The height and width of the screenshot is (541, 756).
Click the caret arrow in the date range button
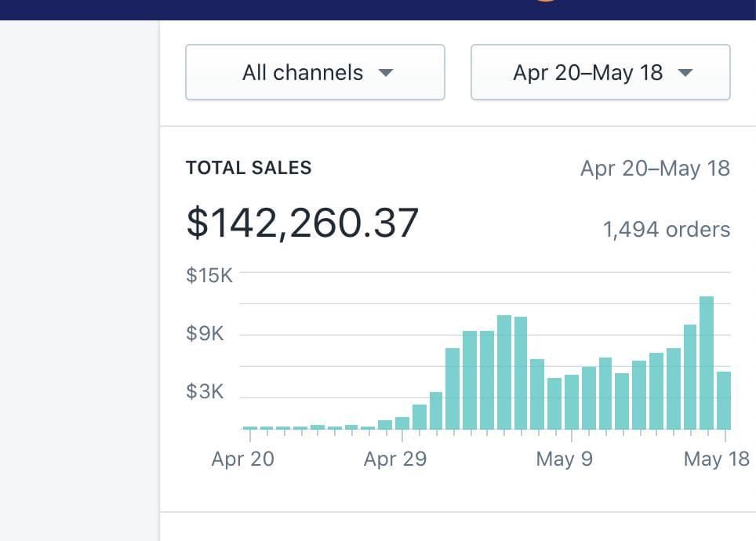685,73
